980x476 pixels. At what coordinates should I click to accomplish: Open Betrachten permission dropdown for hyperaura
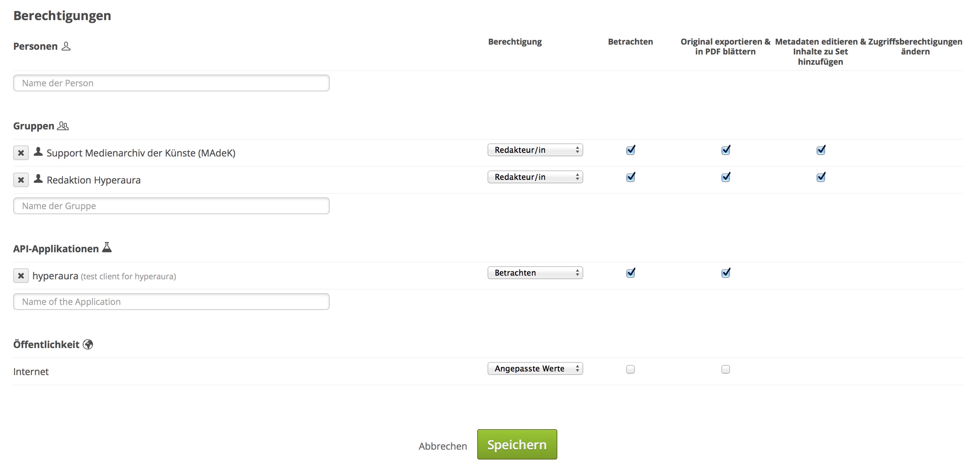click(535, 273)
